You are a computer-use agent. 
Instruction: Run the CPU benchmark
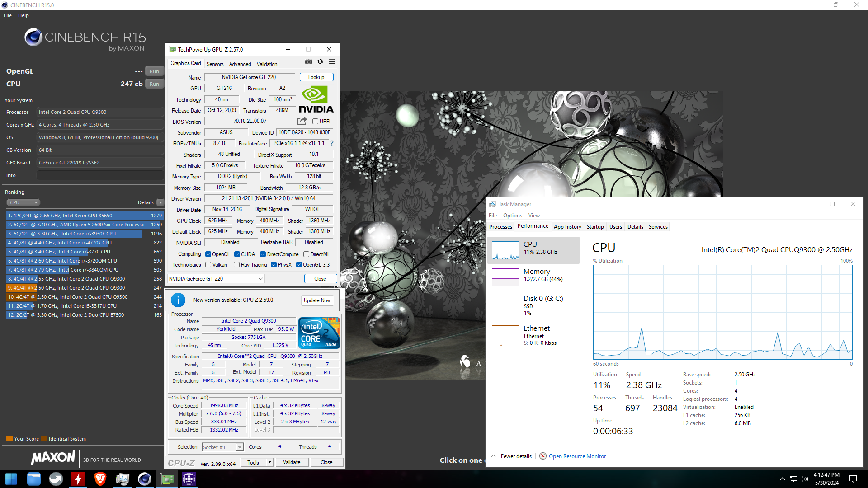pyautogui.click(x=154, y=84)
